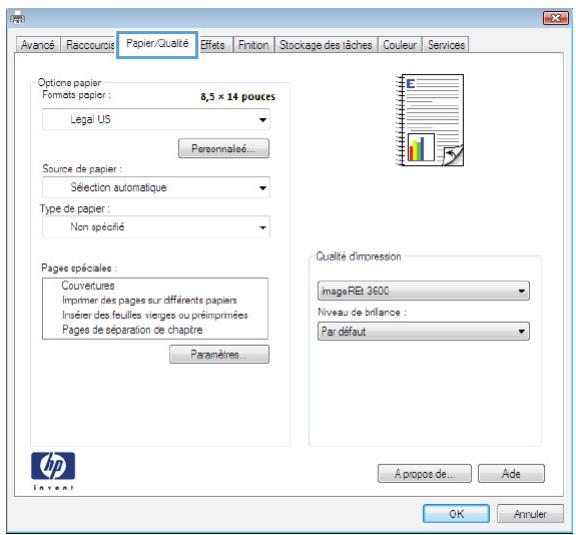Select Couvertures in Pages spéciales list
The height and width of the screenshot is (535, 576).
(88, 286)
